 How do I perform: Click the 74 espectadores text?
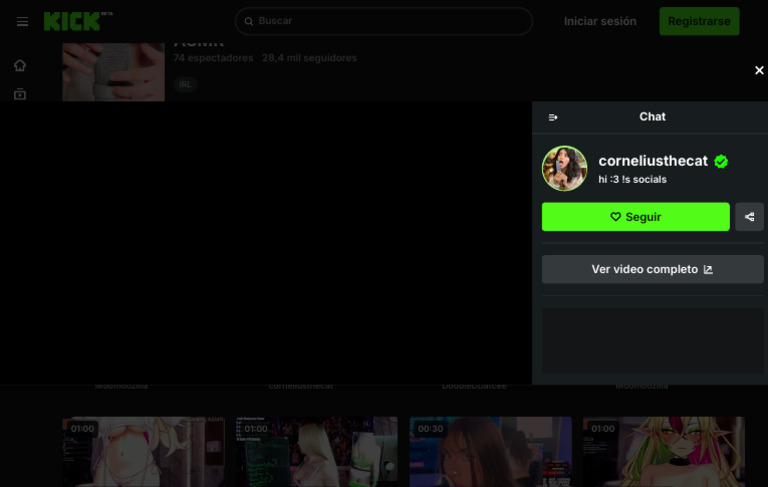click(x=213, y=58)
